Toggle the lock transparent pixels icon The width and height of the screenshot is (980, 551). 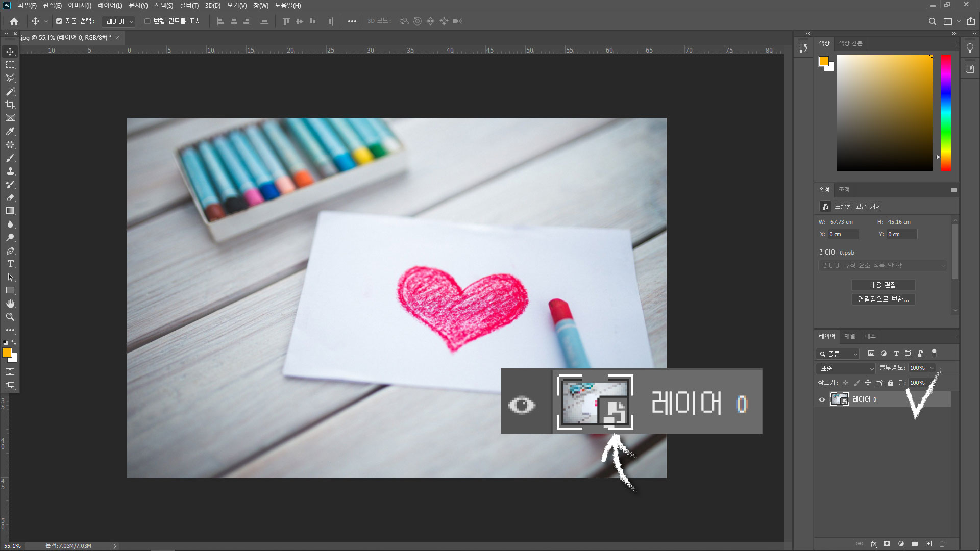pos(846,383)
